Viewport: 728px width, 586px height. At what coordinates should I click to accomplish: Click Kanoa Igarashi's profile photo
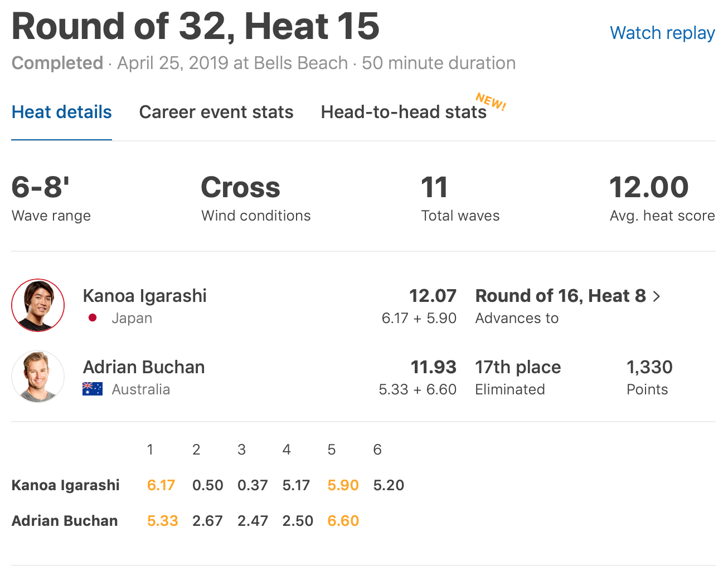coord(38,305)
